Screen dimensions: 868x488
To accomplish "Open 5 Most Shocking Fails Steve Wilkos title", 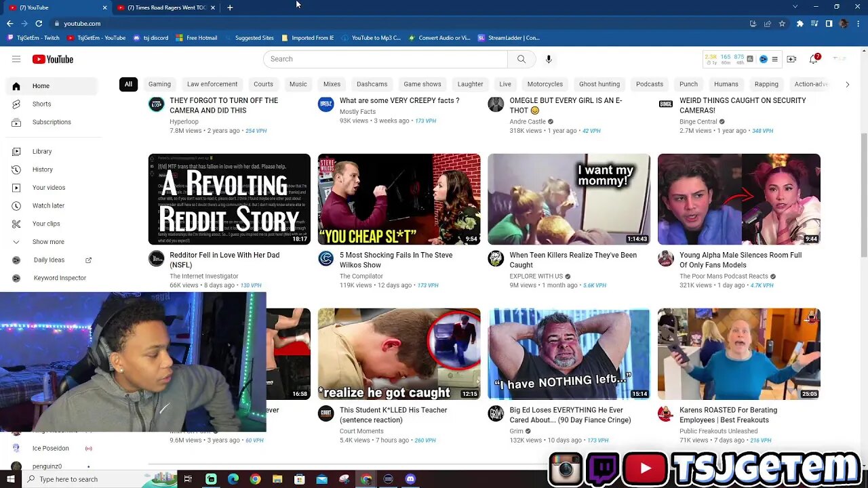I will click(396, 260).
